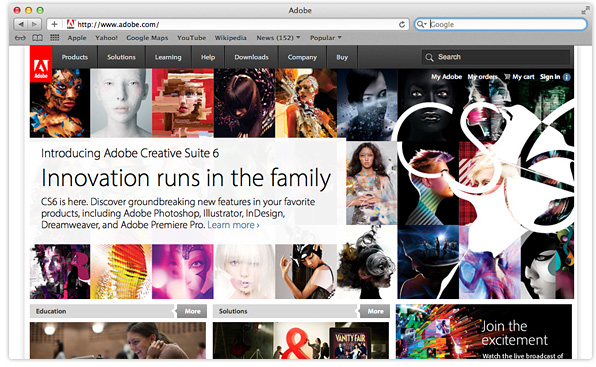Open the Downloads menu
Viewport: 596px width, 367px height.
tap(251, 57)
